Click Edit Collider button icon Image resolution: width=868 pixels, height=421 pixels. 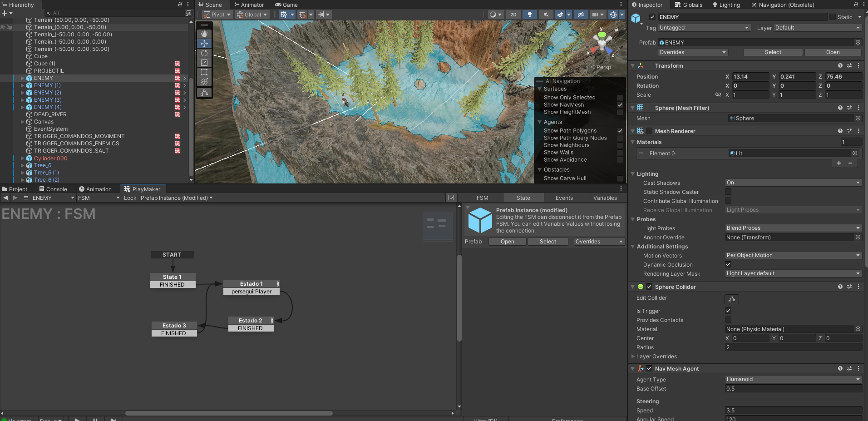point(731,299)
